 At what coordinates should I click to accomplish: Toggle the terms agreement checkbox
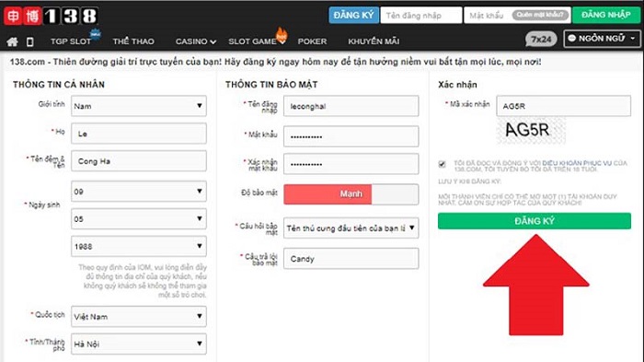pos(442,164)
